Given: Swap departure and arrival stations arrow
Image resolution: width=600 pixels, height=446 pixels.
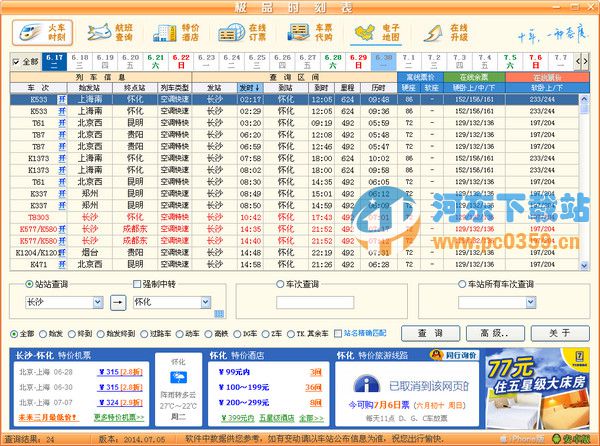Looking at the screenshot, I should tap(118, 303).
